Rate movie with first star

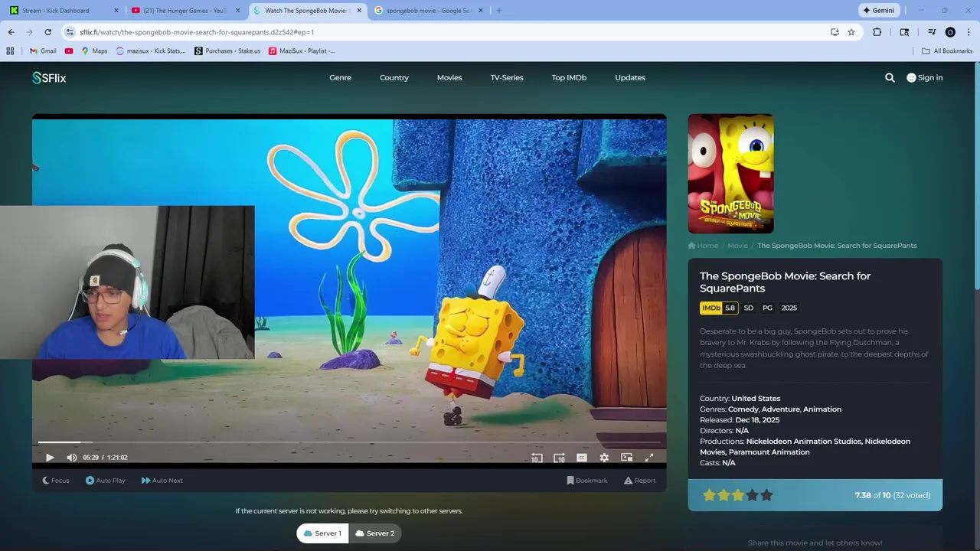point(709,495)
